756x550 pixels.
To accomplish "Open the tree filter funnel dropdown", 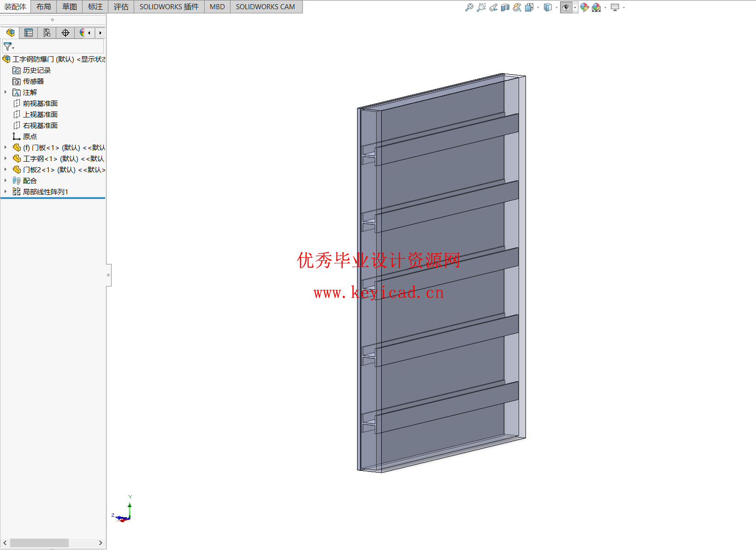I will [9, 47].
